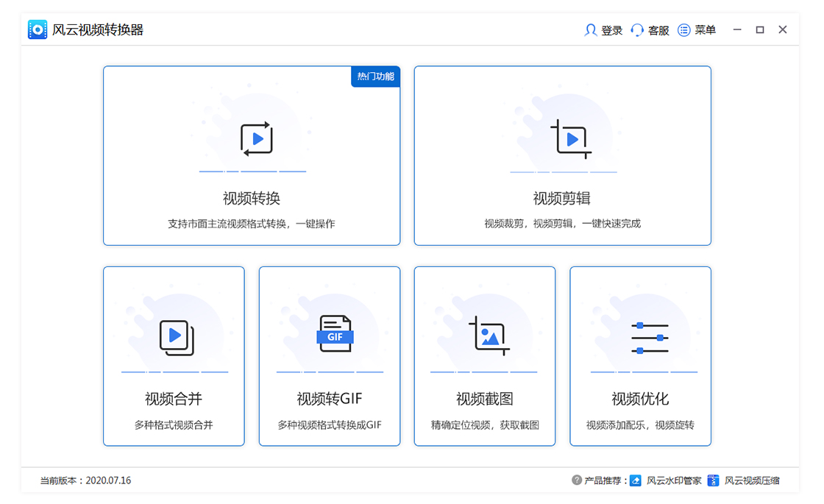Click the 视频剪辑 crop-play icon
The width and height of the screenshot is (824, 504).
click(571, 139)
